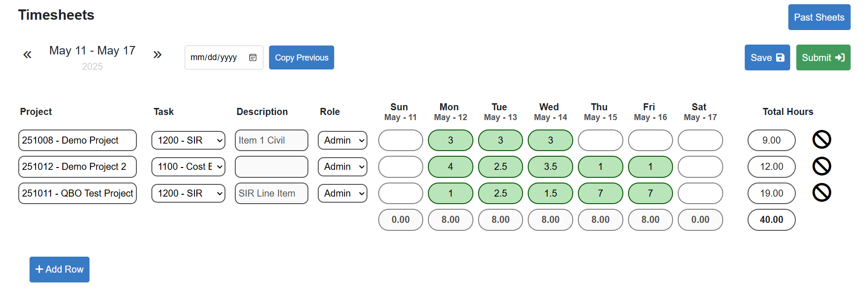Go to the previous week with left chevrons

[28, 55]
